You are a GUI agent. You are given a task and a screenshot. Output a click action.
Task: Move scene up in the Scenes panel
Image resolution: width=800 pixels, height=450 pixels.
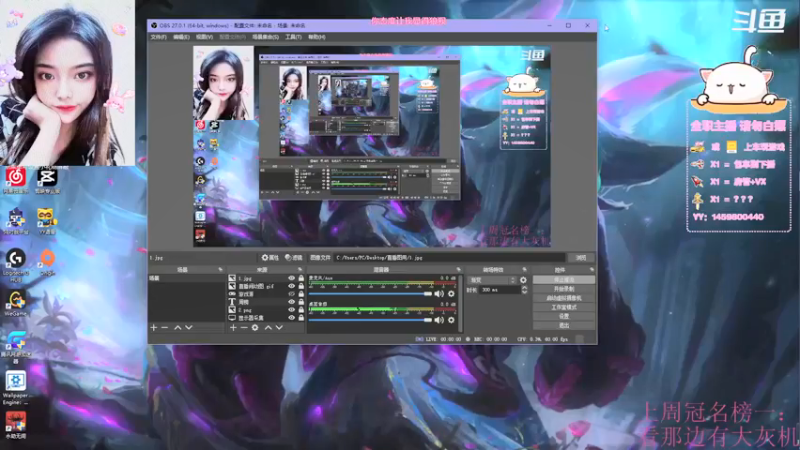coord(178,328)
